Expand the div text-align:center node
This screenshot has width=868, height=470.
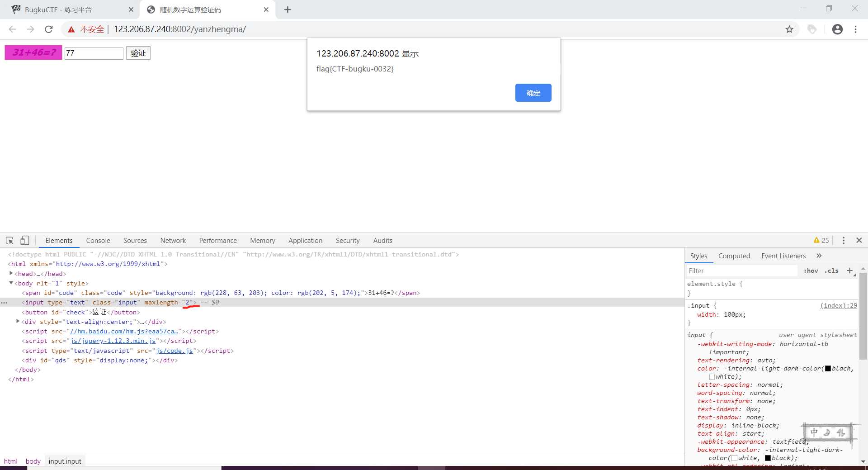pyautogui.click(x=18, y=321)
